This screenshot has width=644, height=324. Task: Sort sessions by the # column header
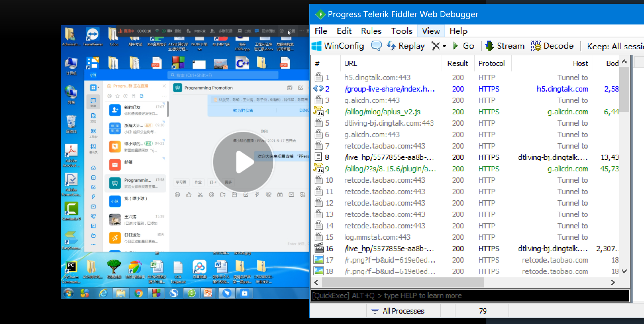point(326,63)
